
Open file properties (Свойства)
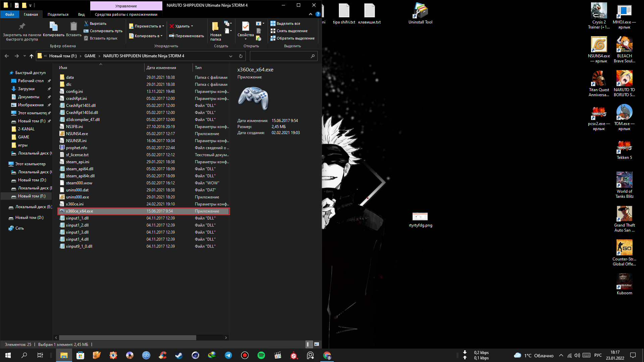(x=246, y=30)
